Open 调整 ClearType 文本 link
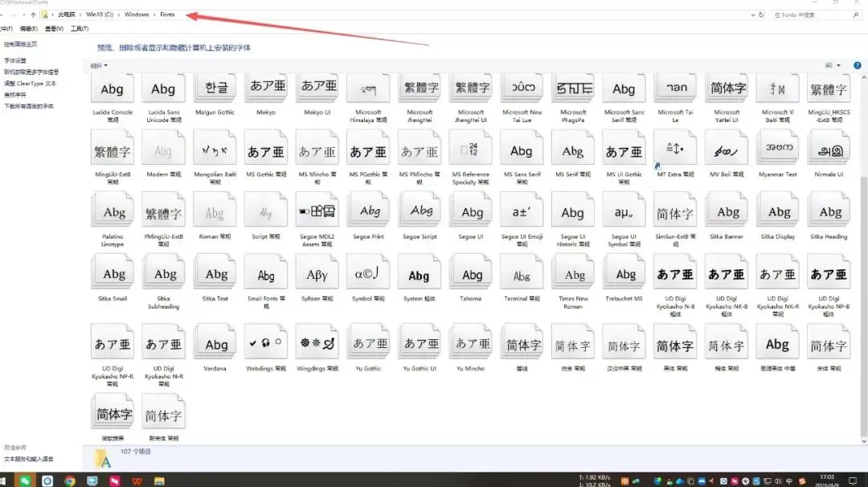Image resolution: width=868 pixels, height=487 pixels. [x=30, y=84]
